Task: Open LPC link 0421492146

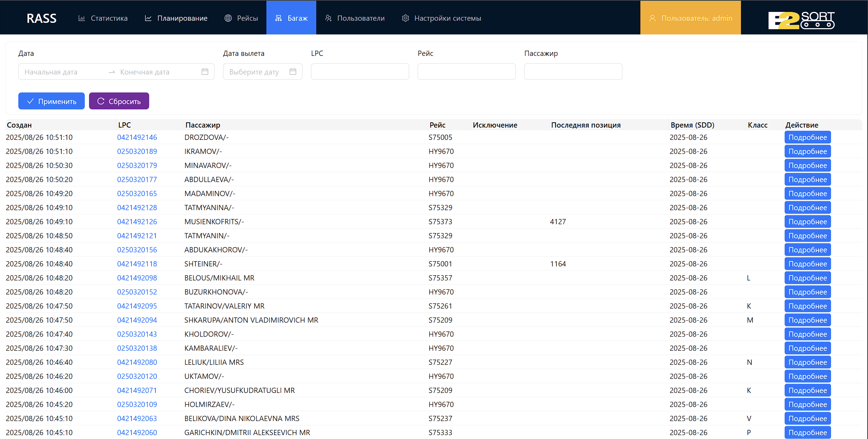Action: (x=137, y=137)
